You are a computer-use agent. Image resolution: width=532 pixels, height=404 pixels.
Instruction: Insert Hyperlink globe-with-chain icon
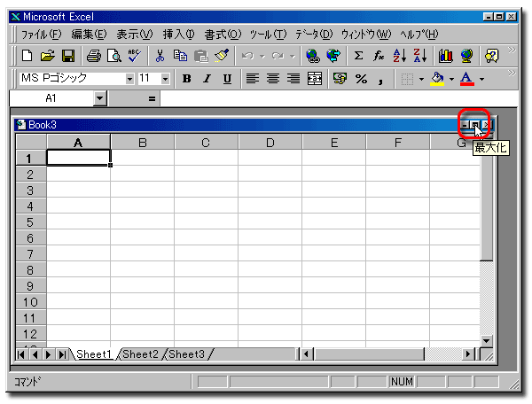pos(312,56)
